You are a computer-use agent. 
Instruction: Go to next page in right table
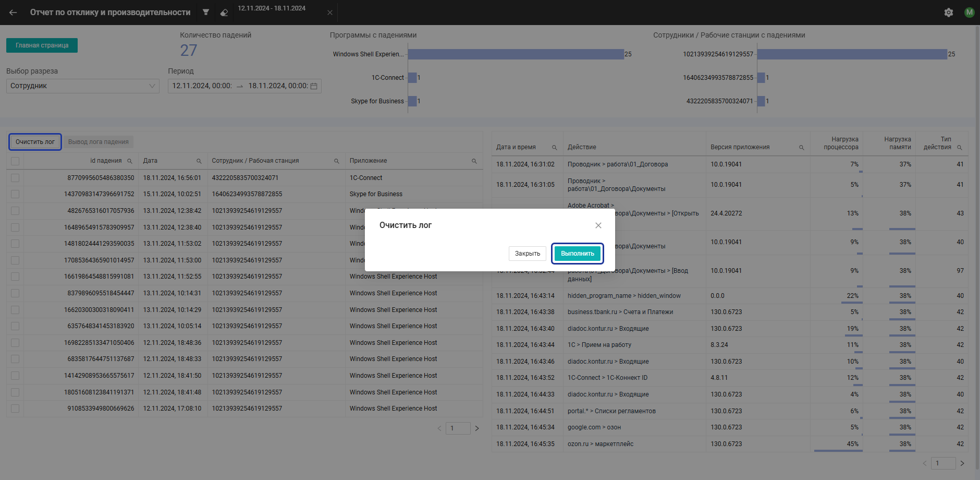(962, 463)
